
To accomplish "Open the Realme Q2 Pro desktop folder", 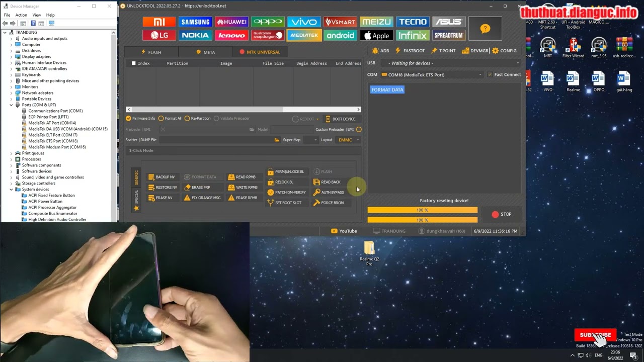I will pos(369,253).
